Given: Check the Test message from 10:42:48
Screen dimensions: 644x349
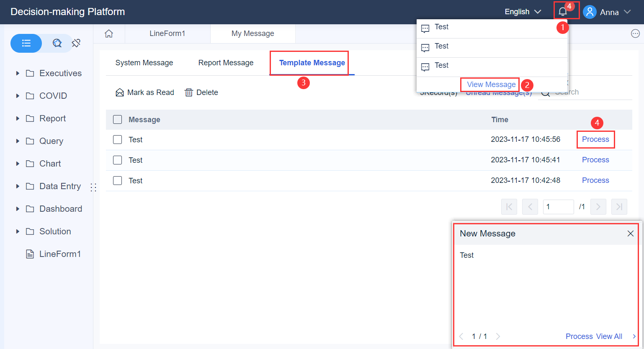Looking at the screenshot, I should pos(118,180).
